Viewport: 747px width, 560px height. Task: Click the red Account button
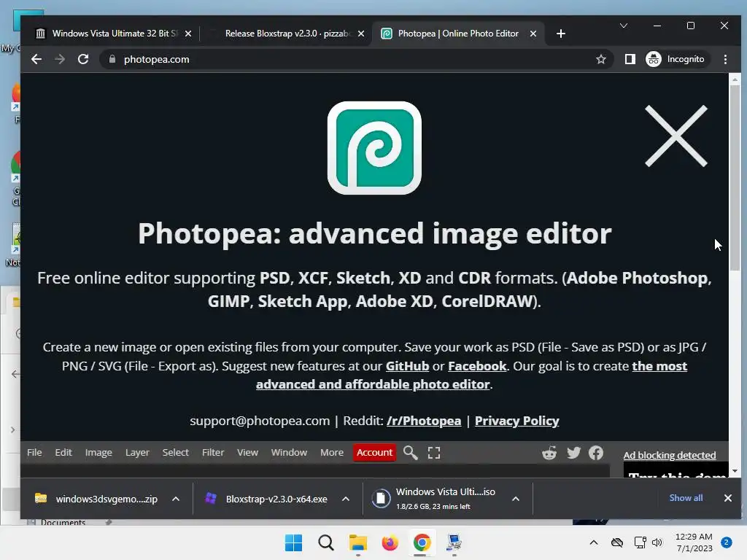(x=374, y=452)
